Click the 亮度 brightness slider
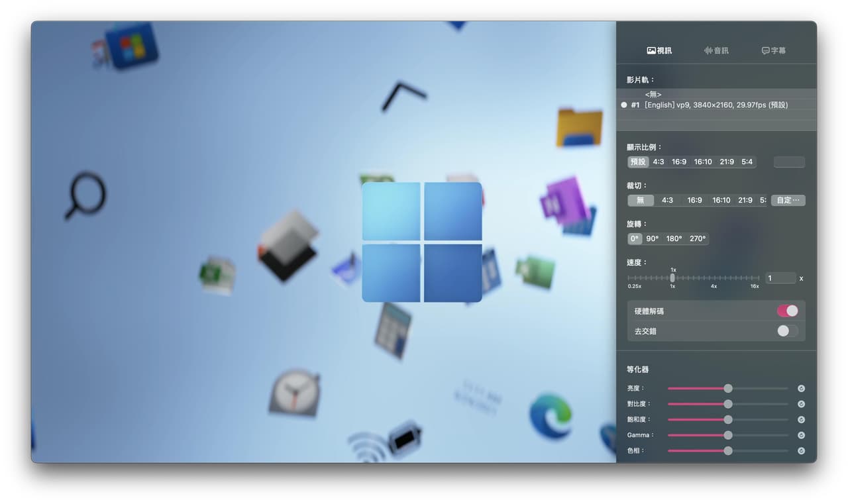 (728, 389)
